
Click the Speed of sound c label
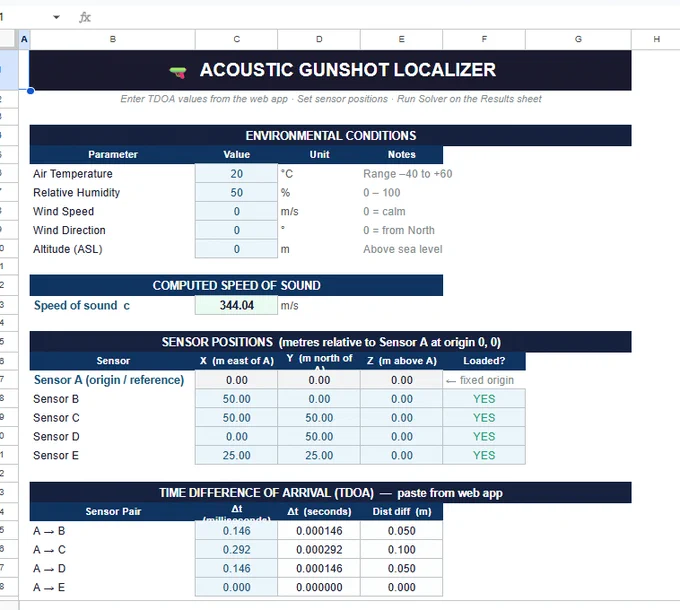tap(82, 305)
